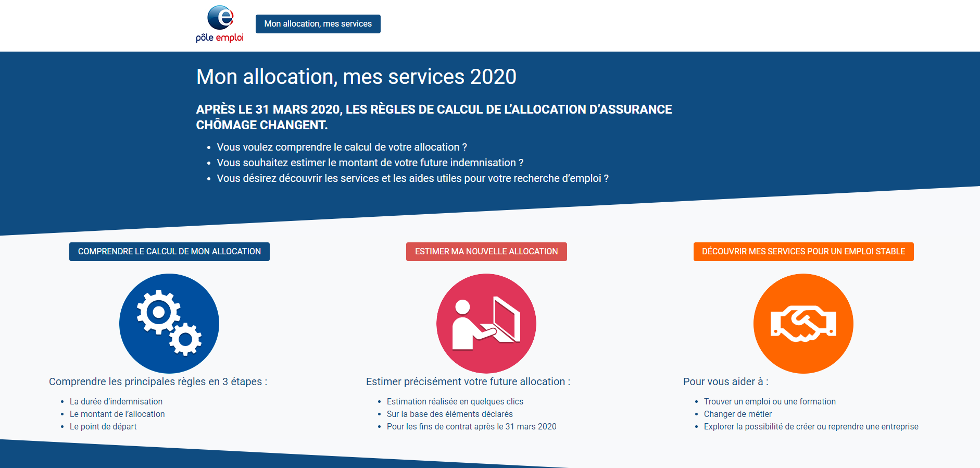Click 'Mon allocation, mes services' header button

pyautogui.click(x=318, y=24)
